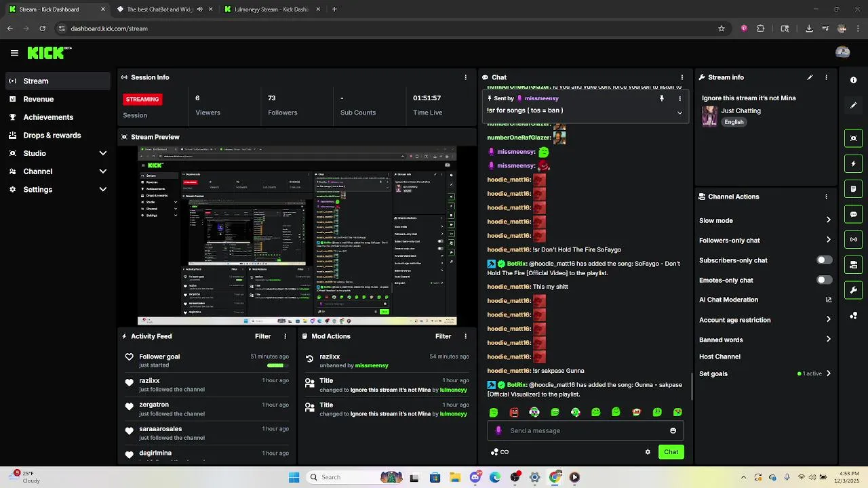Open the pinned message three-dot options
Viewport: 868px width, 488px height.
tap(679, 98)
